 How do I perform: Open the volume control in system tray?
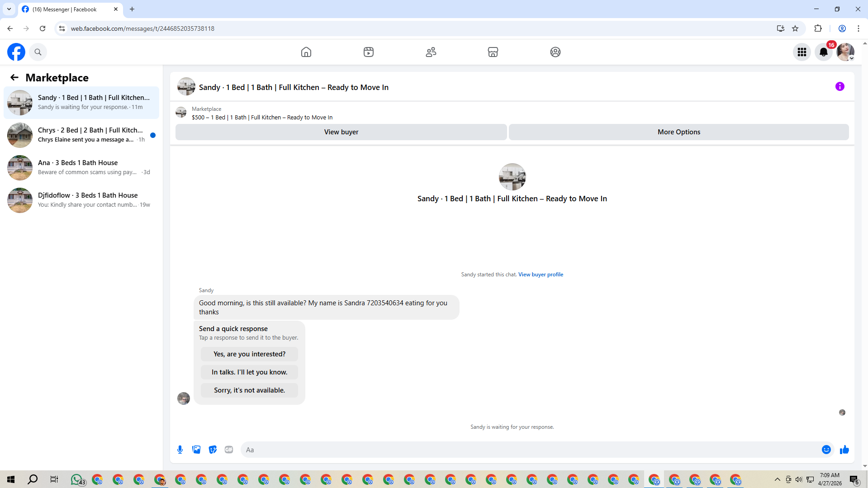799,479
